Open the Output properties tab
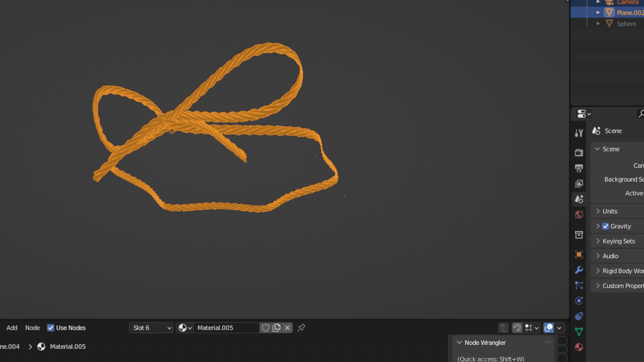This screenshot has width=644, height=362. [x=579, y=168]
